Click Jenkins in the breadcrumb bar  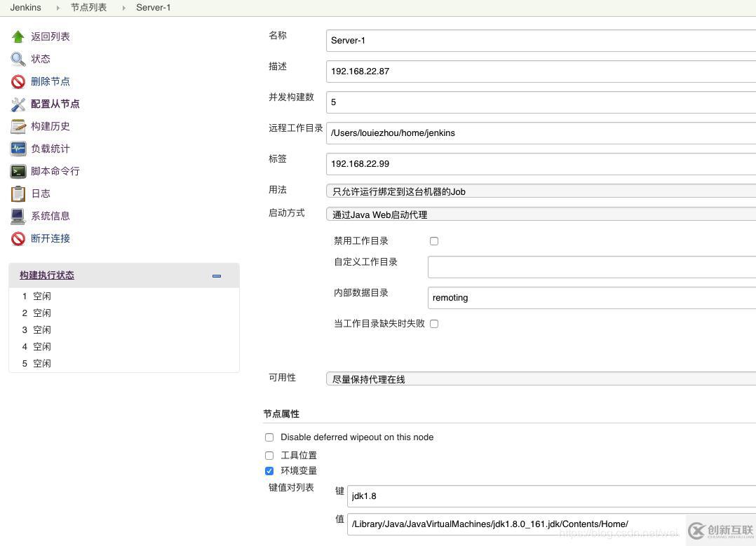[x=26, y=7]
